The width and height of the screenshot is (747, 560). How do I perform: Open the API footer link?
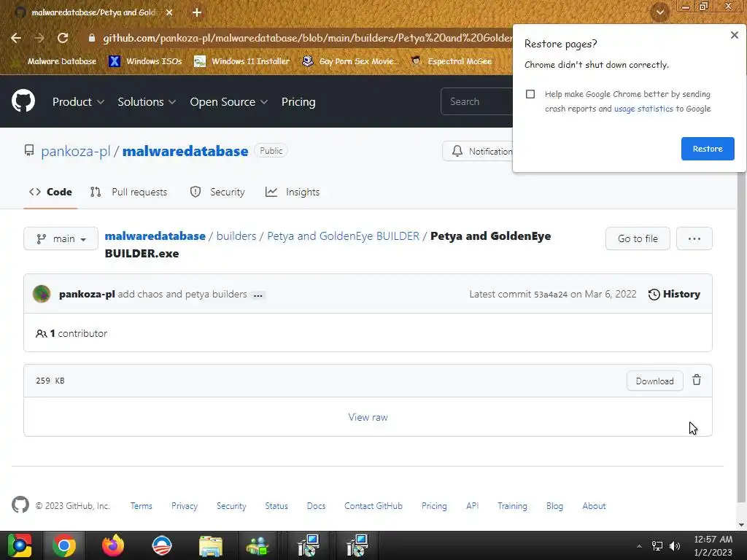[473, 506]
